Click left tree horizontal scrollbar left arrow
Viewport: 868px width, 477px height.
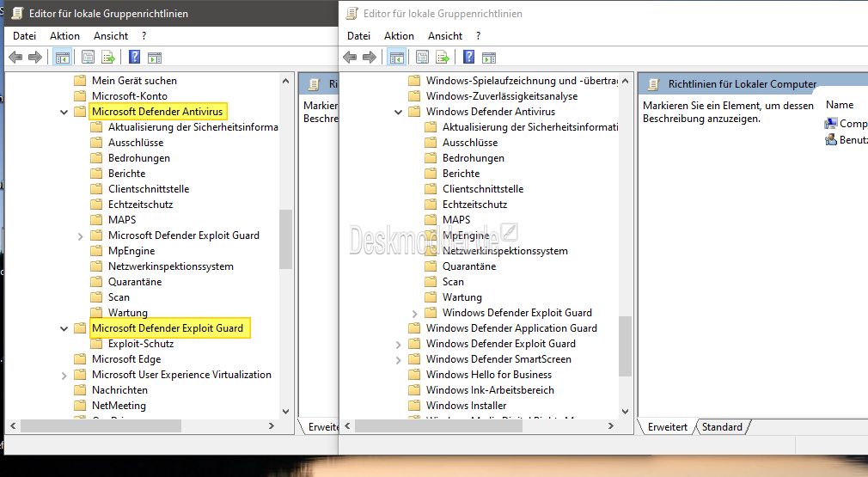tap(13, 426)
